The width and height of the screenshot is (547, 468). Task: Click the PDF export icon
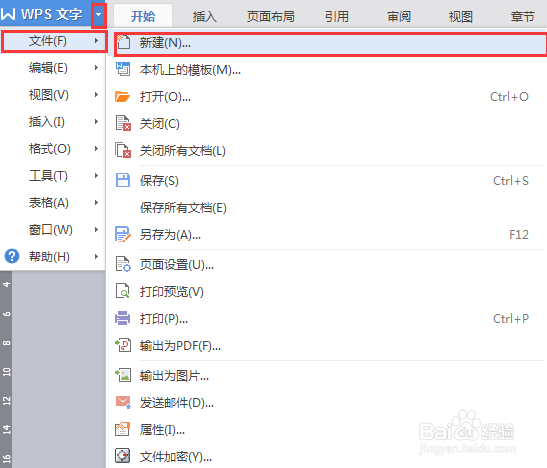coord(123,345)
